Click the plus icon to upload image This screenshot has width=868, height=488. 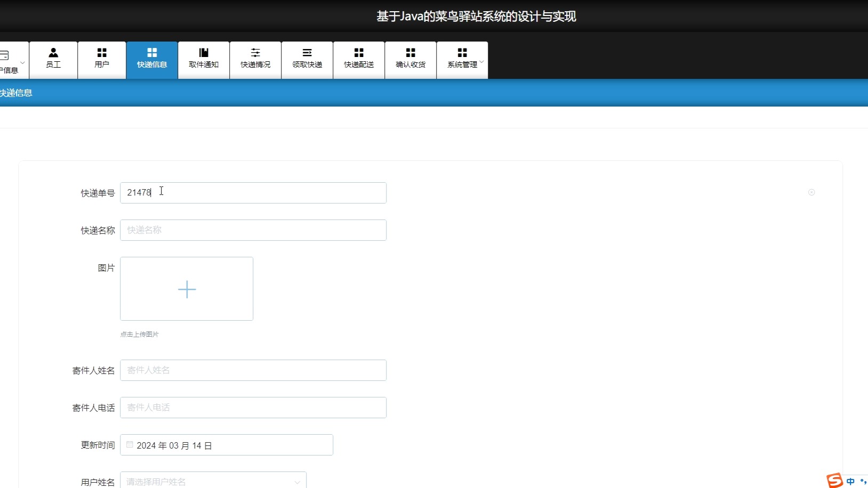tap(187, 289)
